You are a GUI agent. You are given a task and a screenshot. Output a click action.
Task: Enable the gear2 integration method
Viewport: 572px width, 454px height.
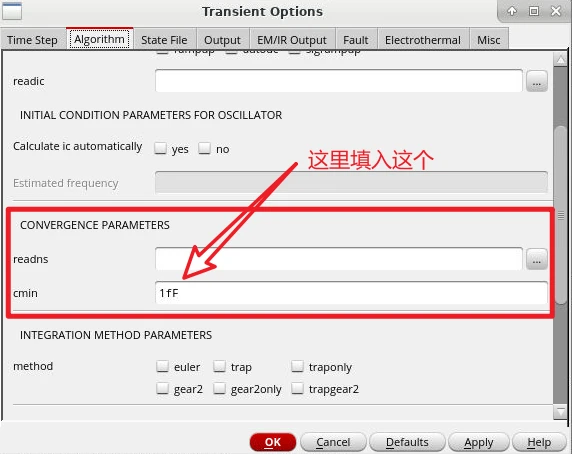162,388
